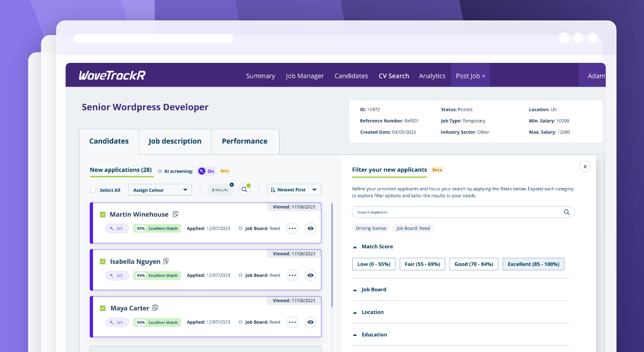Toggle eye view icon for Isabella Nguyen
This screenshot has width=644, height=352.
tap(310, 275)
